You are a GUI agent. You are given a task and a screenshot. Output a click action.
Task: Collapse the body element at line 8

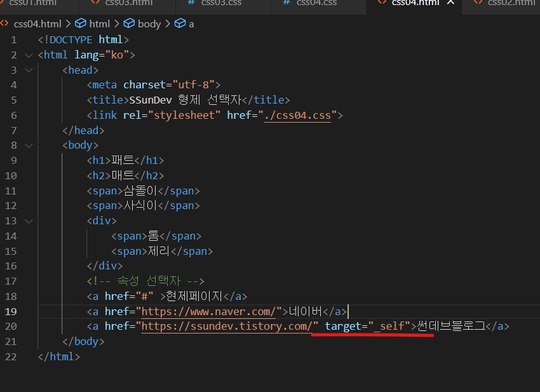29,145
